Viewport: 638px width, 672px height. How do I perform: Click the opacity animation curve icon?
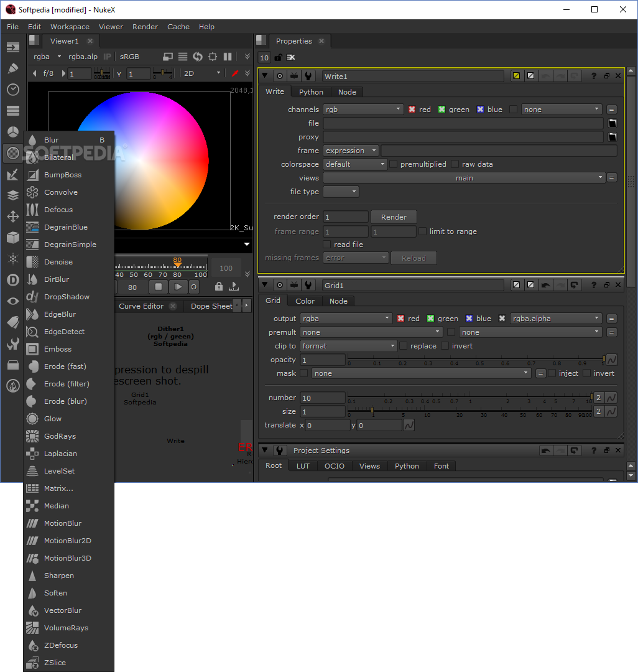tap(611, 360)
